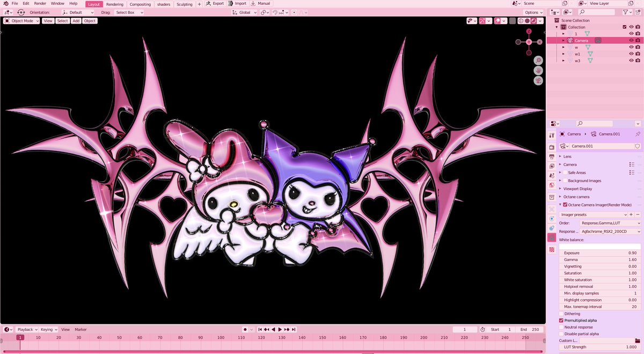Click the White balance color swatch
Viewport: 644px width, 354px height.
(600, 247)
